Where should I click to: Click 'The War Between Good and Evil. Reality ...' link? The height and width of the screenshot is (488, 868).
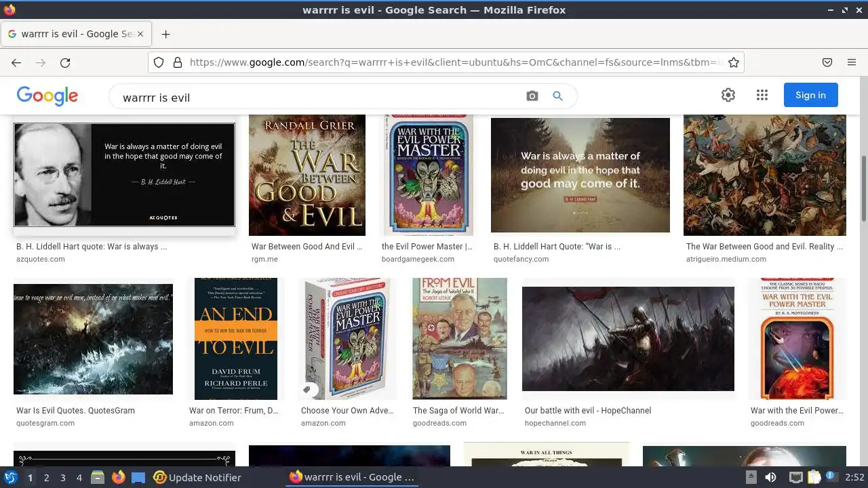pyautogui.click(x=764, y=247)
